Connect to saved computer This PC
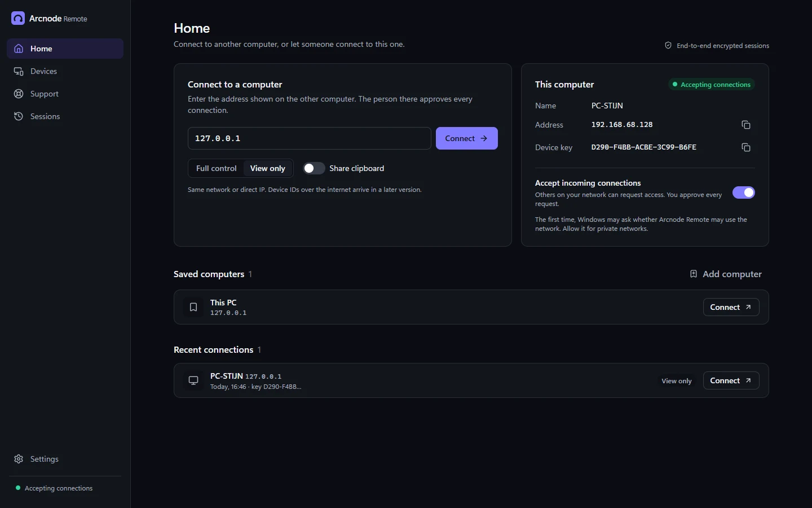The height and width of the screenshot is (508, 812). tap(731, 307)
